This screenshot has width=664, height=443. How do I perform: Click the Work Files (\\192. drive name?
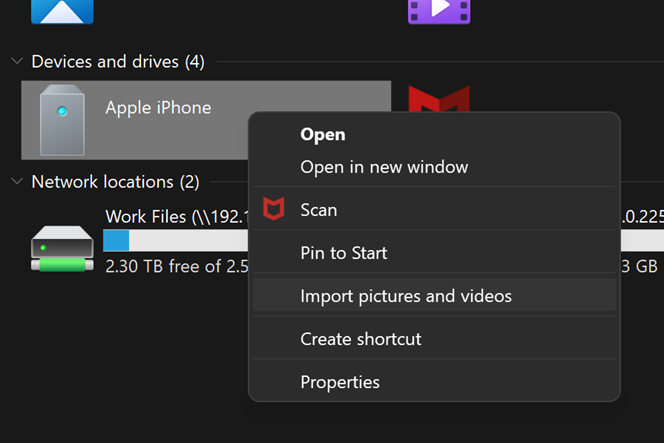177,217
